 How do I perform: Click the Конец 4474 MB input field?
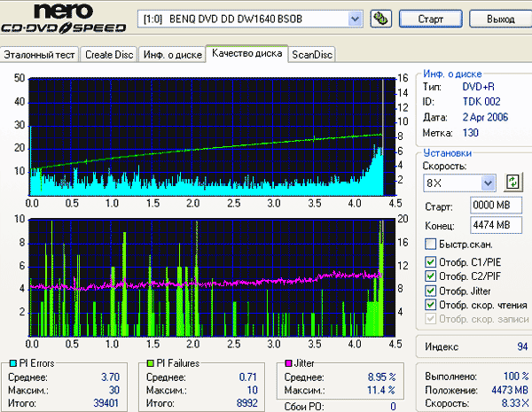pos(496,225)
